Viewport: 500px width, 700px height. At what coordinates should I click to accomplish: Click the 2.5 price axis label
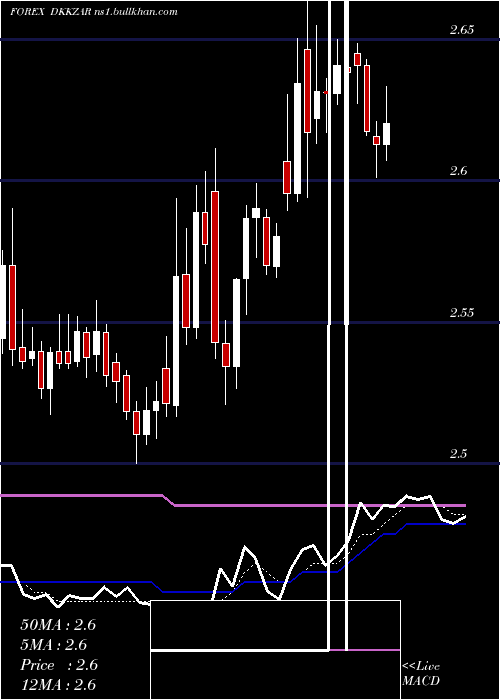click(458, 454)
